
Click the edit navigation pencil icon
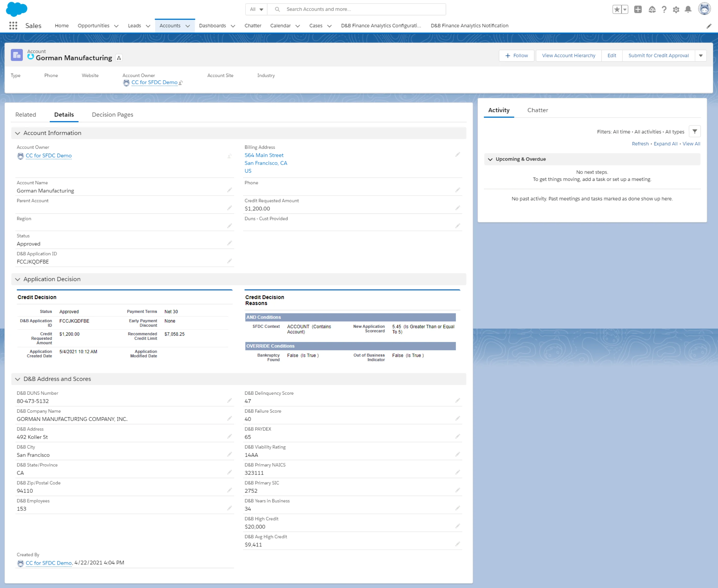(x=709, y=26)
